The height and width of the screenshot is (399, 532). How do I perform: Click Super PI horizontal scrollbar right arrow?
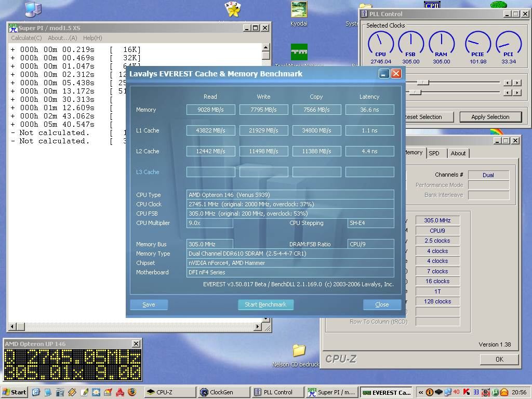pos(258,326)
